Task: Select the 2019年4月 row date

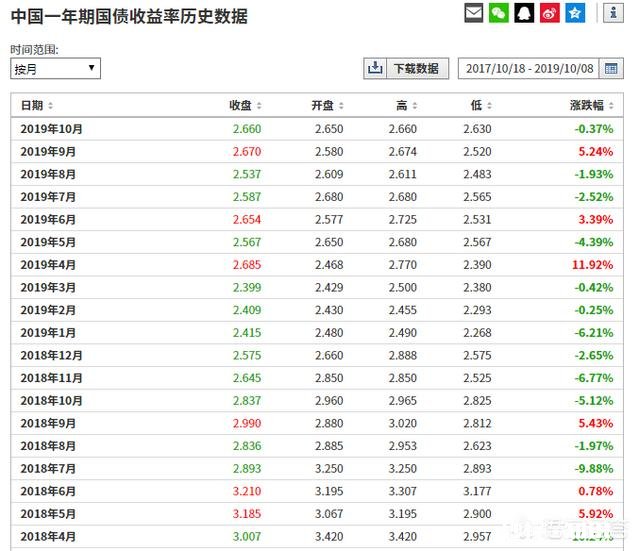Action: [48, 265]
